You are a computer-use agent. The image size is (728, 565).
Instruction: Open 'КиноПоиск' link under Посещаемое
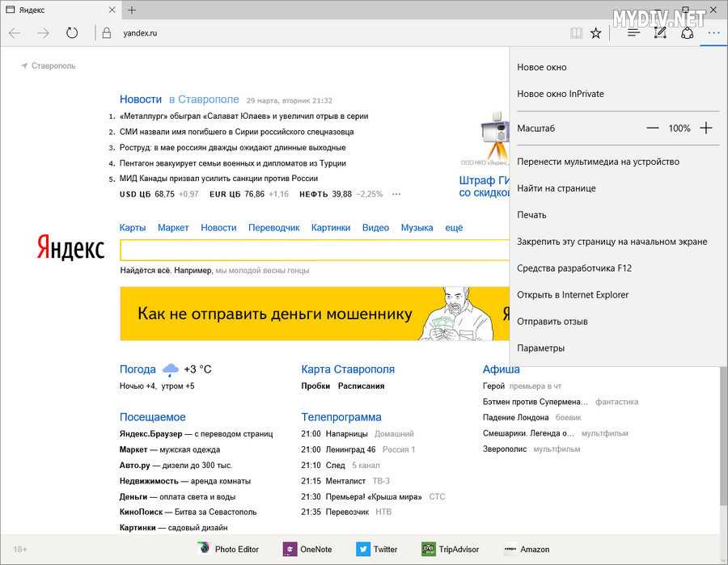pyautogui.click(x=141, y=512)
